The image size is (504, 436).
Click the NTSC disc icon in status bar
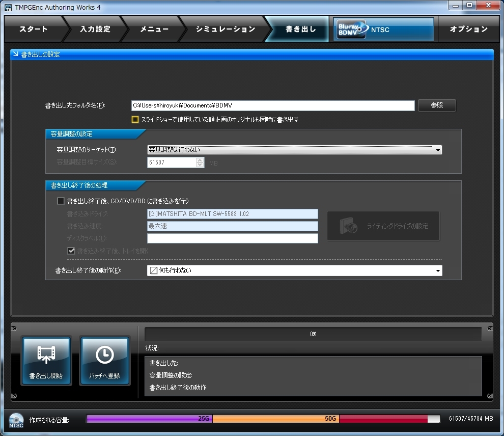(16, 420)
